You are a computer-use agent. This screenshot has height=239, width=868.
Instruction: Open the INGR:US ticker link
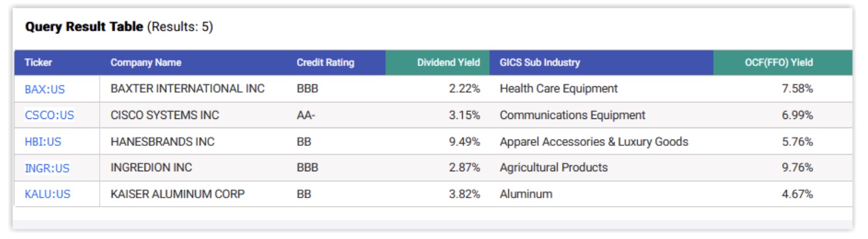point(47,168)
